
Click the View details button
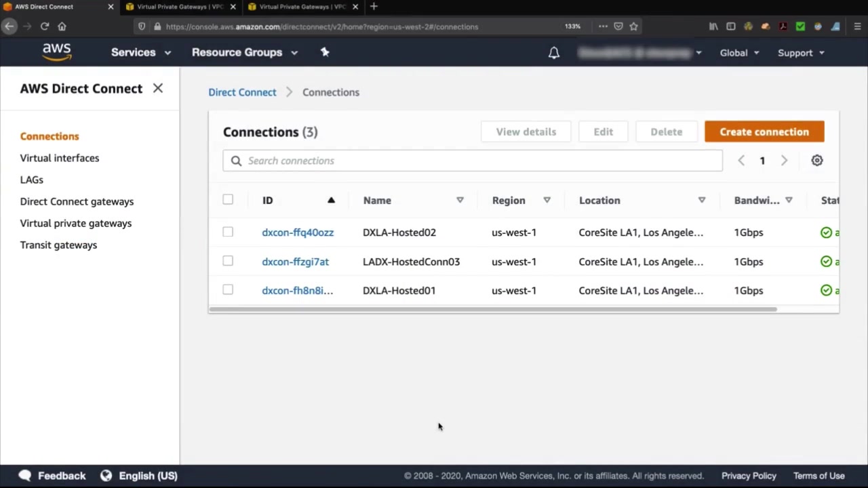click(526, 131)
